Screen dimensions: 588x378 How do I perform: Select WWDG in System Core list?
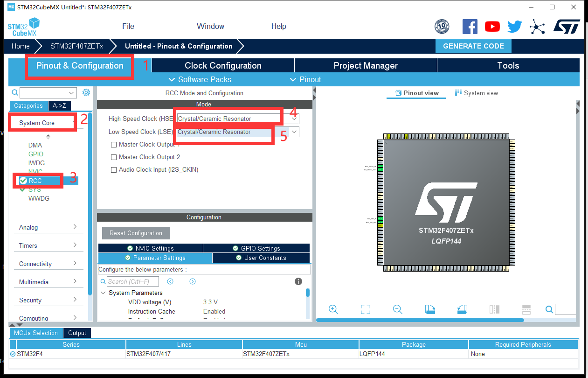click(39, 198)
